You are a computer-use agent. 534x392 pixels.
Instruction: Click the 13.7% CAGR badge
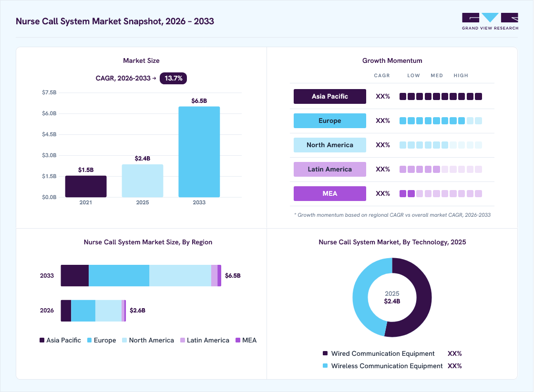pos(174,78)
